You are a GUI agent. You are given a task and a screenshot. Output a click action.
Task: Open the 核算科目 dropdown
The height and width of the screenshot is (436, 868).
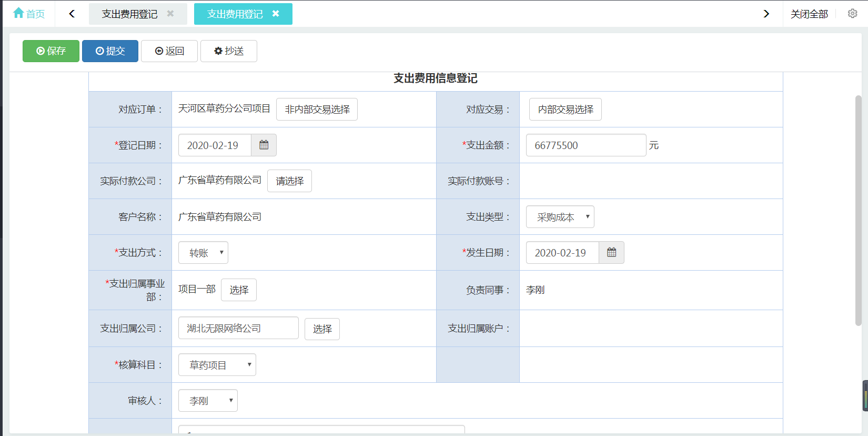click(x=217, y=365)
